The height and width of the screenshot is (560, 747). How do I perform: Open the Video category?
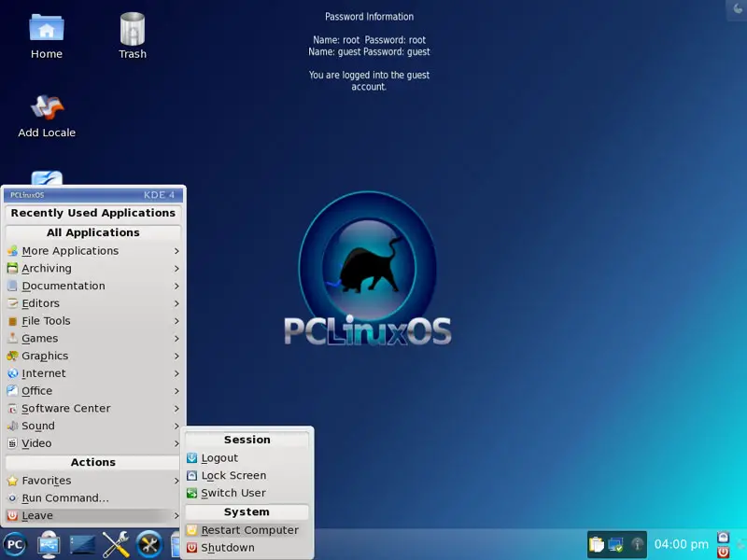(93, 443)
